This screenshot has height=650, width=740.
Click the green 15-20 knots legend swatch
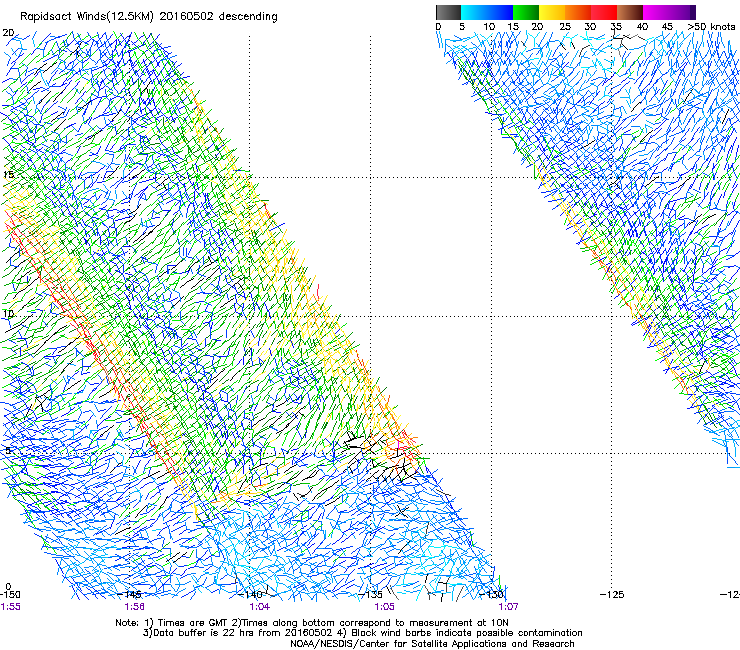pyautogui.click(x=526, y=12)
